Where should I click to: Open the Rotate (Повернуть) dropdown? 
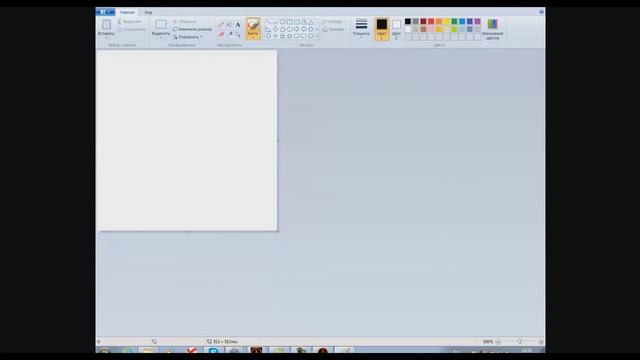coord(187,37)
